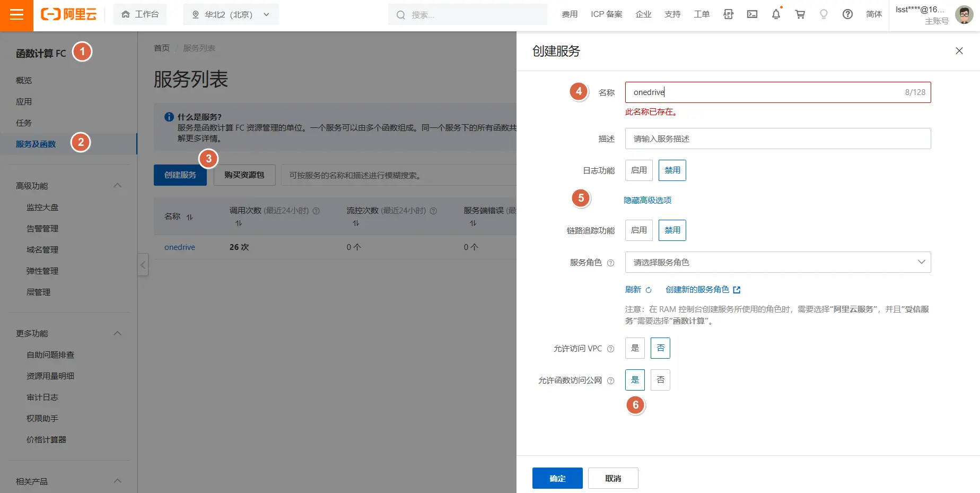
Task: Open the 服务角色 dropdown
Action: pyautogui.click(x=778, y=262)
